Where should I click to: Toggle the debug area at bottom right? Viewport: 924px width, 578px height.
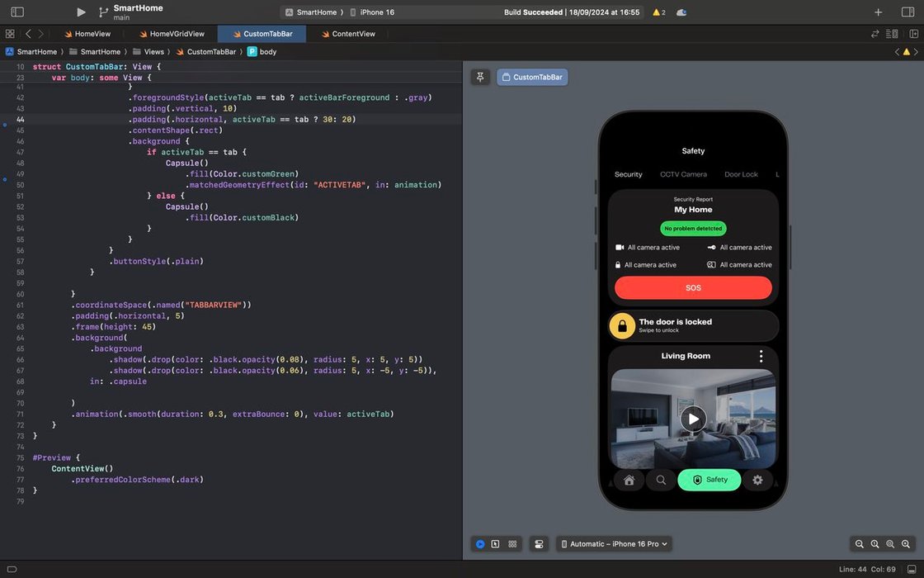tap(912, 569)
